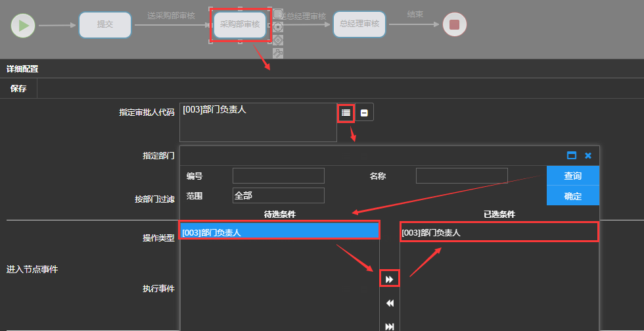Screen dimensions: 644x331
Task: Click the diamond gateway icon beside the node
Action: [x=278, y=40]
